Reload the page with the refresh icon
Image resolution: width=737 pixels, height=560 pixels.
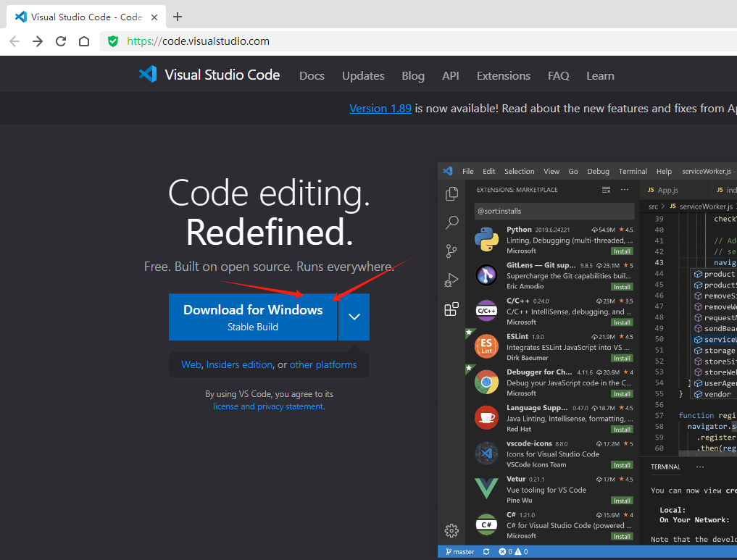[x=61, y=41]
